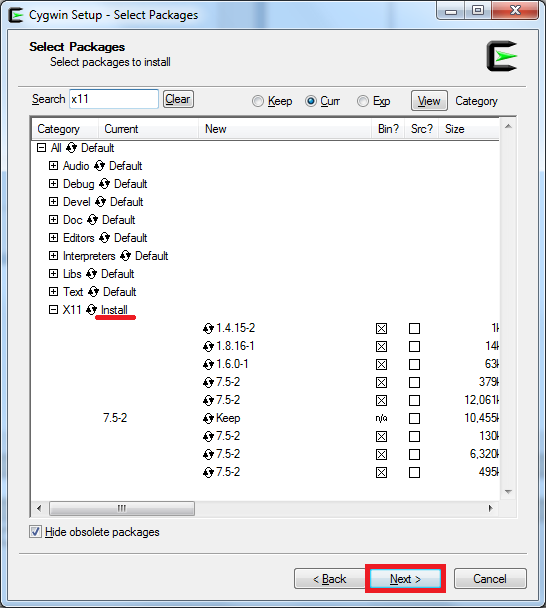
Task: Click the vertical scrollbar down arrow
Action: pyautogui.click(x=508, y=492)
